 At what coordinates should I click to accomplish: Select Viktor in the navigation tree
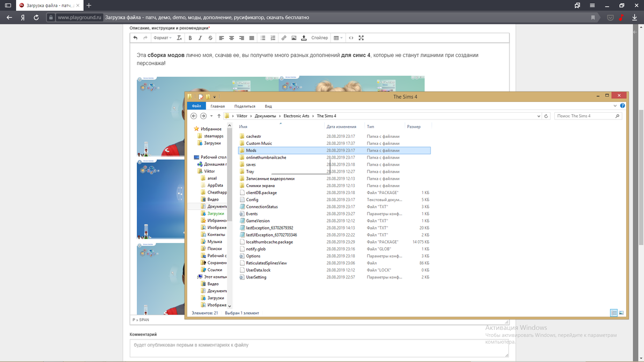[x=209, y=171]
